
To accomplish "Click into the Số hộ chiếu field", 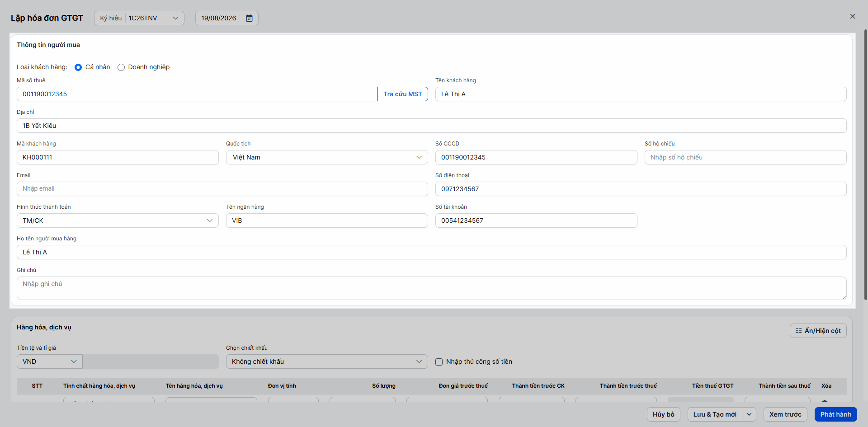I will (745, 157).
